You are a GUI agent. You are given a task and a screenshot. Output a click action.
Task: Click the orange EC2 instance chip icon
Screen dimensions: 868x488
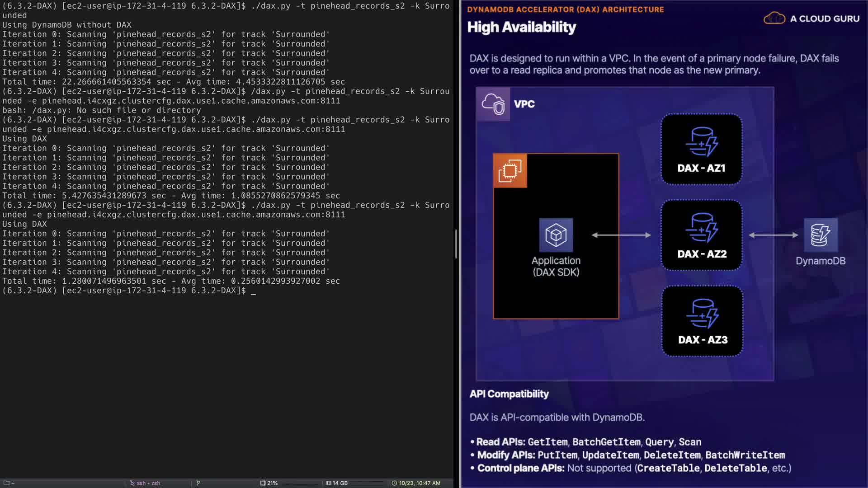[x=510, y=171]
